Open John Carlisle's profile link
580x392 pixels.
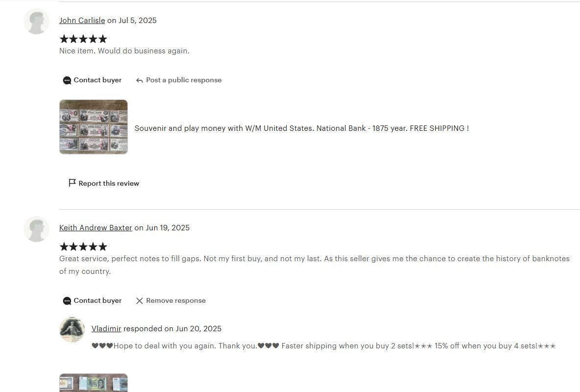point(82,21)
